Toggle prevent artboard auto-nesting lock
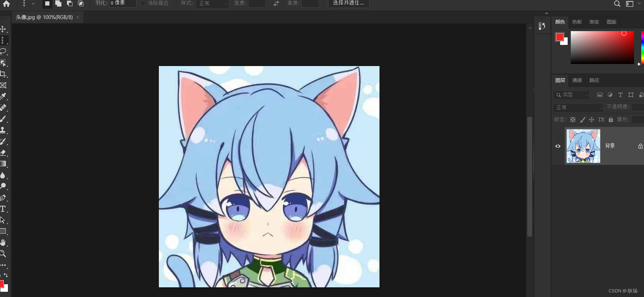Screen dimensions: 644x297 (x=601, y=120)
